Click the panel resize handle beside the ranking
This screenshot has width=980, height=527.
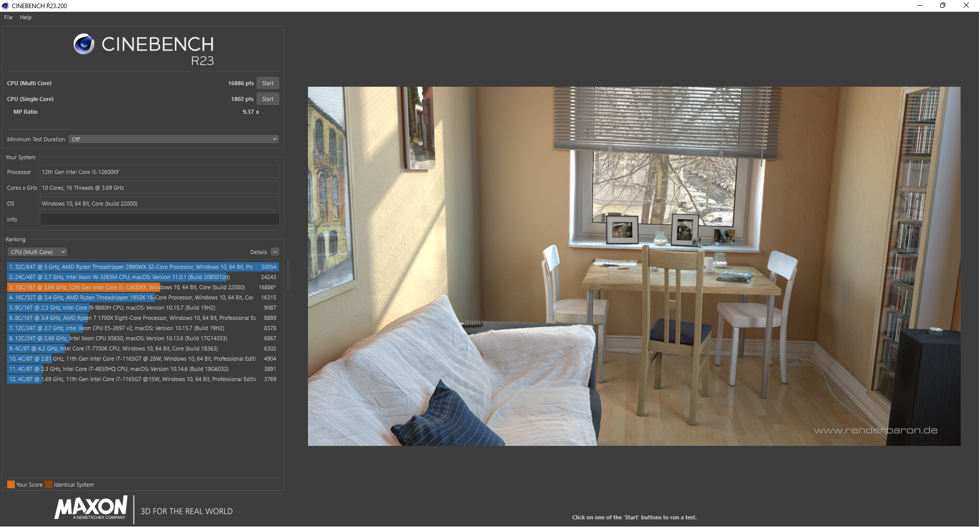(x=289, y=275)
